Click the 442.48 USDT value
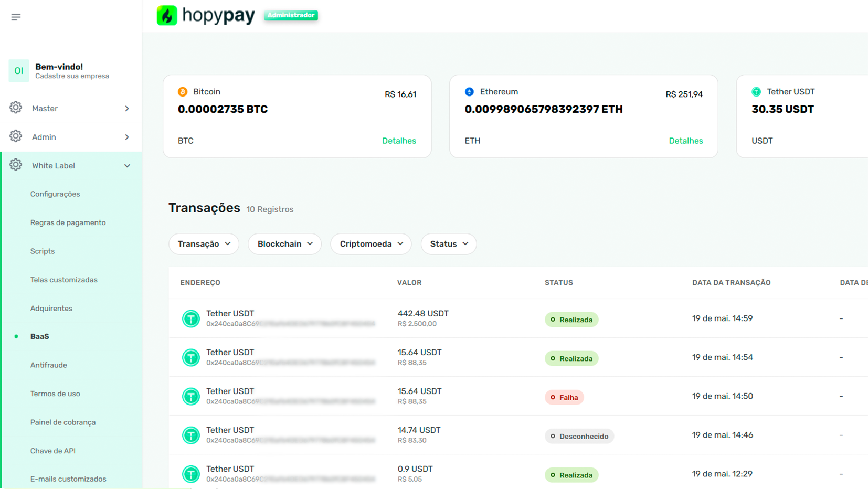 [423, 314]
